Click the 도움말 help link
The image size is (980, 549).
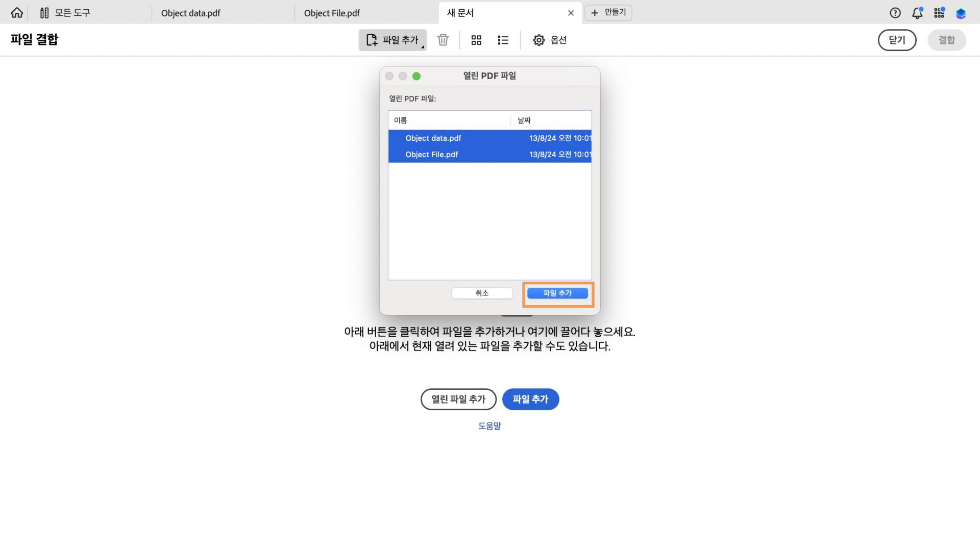(x=489, y=426)
